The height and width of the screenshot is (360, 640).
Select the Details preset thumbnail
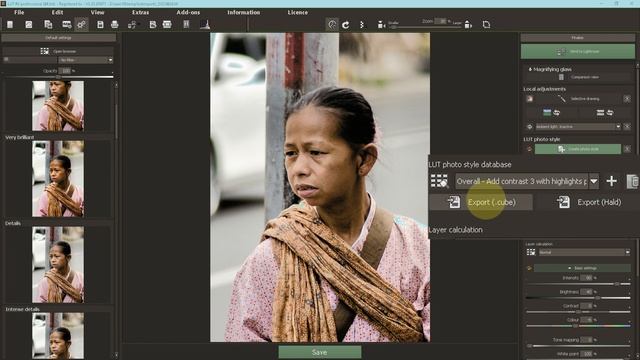[58, 264]
